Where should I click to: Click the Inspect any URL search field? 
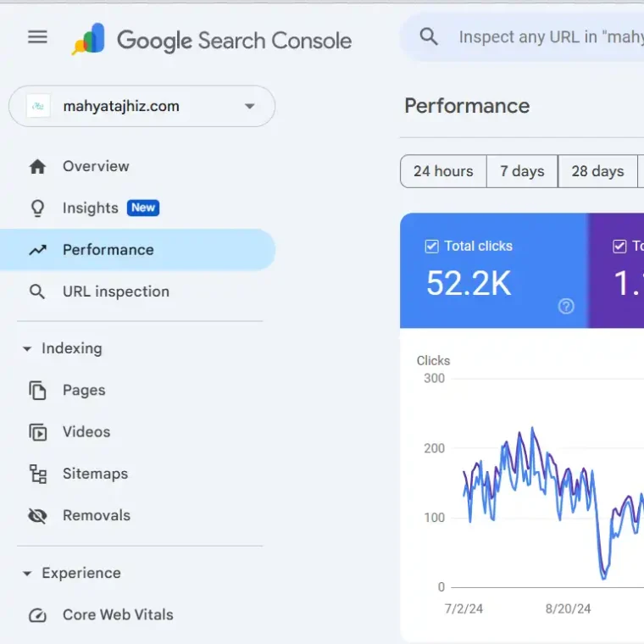coord(551,37)
